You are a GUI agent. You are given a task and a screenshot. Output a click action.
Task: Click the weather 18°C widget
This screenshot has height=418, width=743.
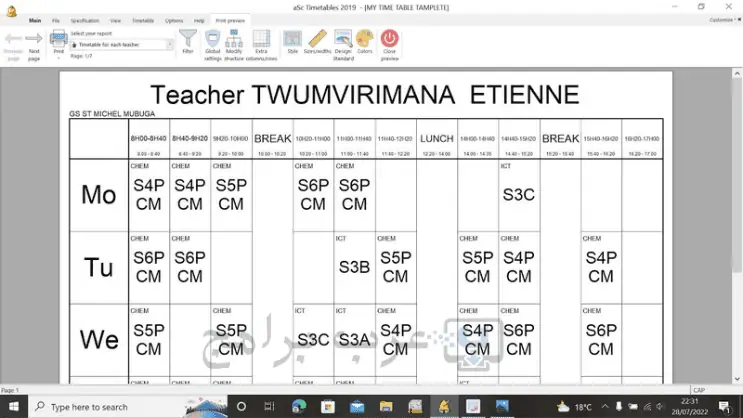[574, 406]
